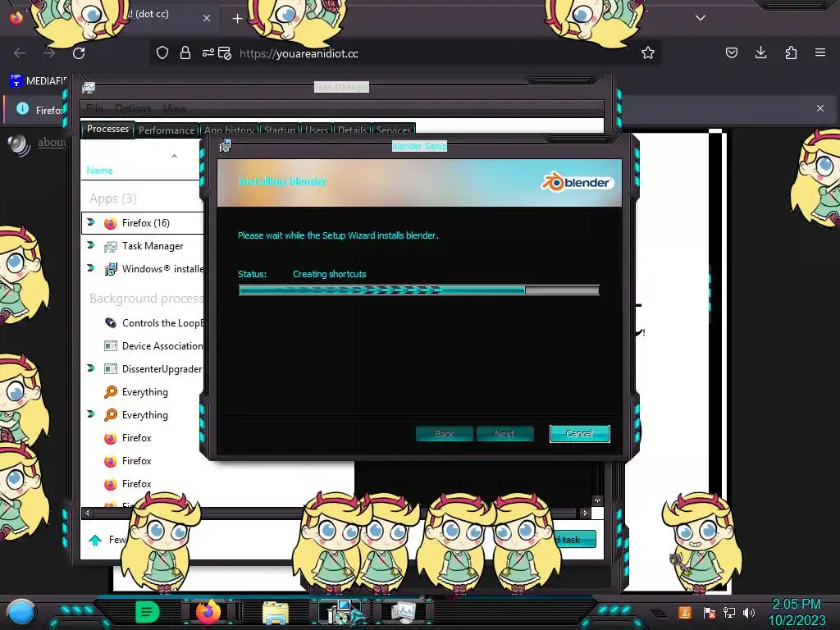Click Firefox's back arrow
This screenshot has height=630, width=840.
20,53
